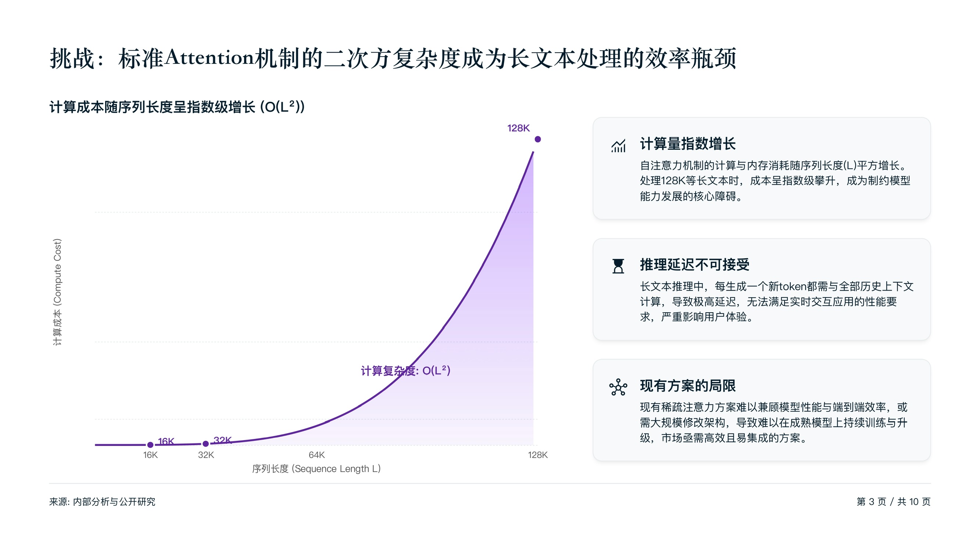Image resolution: width=980 pixels, height=551 pixels.
Task: Select the slide title about Attention机制
Action: tap(393, 58)
